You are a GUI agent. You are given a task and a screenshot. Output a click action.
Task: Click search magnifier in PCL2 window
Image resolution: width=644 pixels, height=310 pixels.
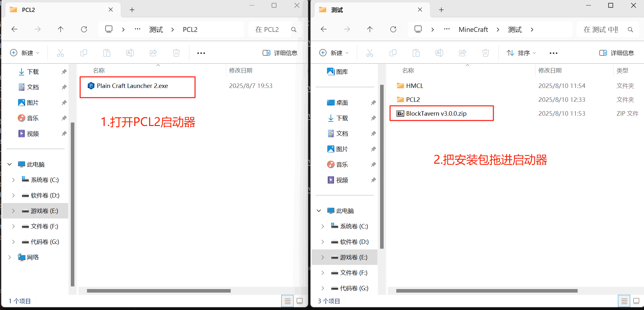tap(294, 30)
